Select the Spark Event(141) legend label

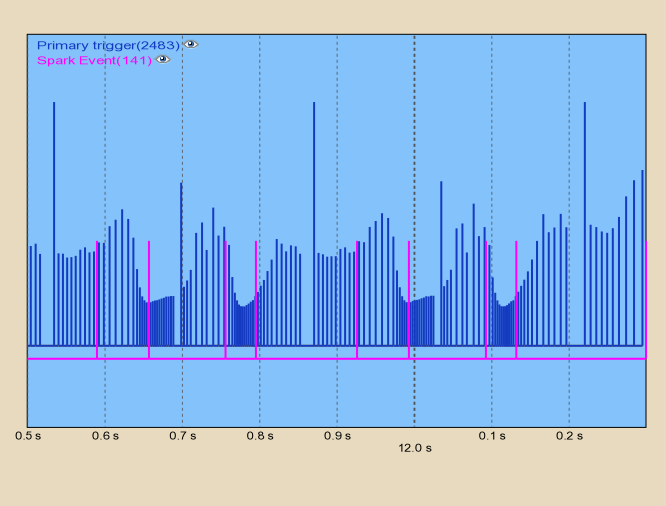click(94, 60)
